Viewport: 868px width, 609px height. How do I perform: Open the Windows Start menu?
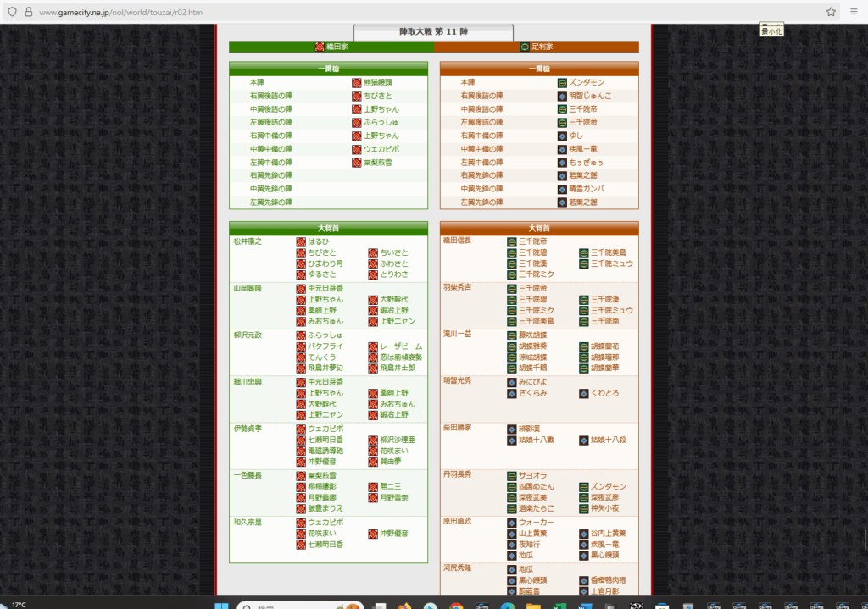pos(223,606)
